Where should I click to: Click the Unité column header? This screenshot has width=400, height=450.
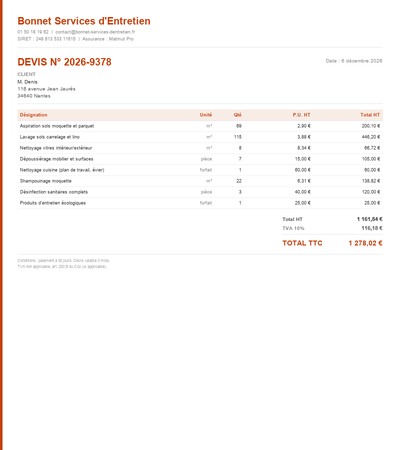click(206, 115)
